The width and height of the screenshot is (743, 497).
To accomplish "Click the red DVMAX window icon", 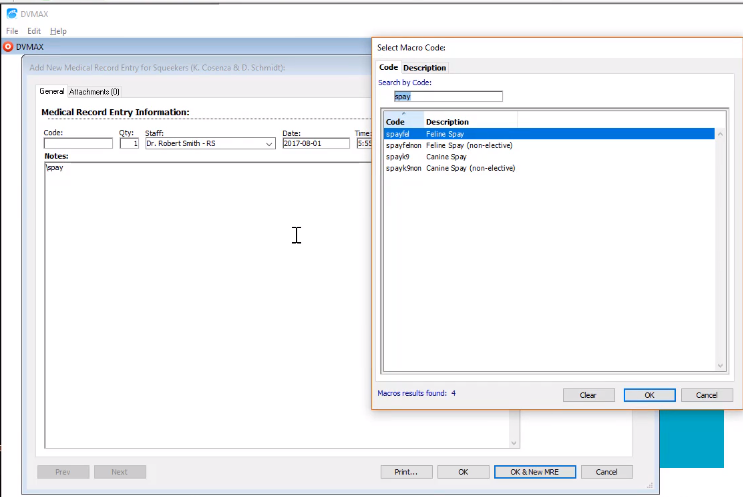I will tap(8, 47).
